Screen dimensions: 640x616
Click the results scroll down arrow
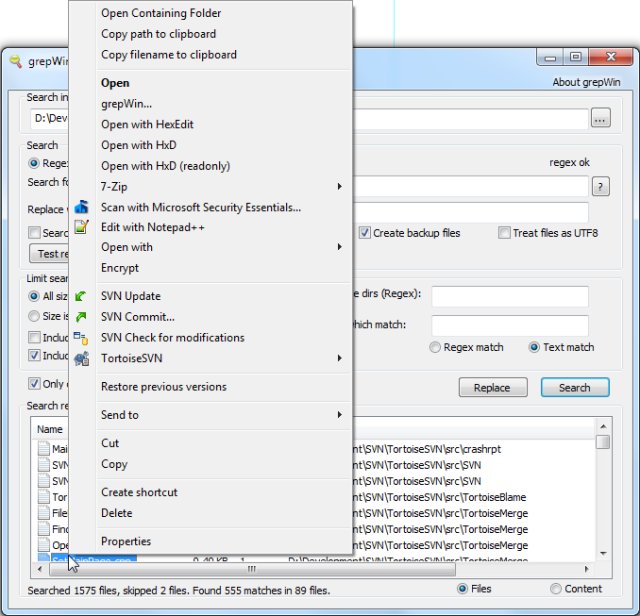603,554
